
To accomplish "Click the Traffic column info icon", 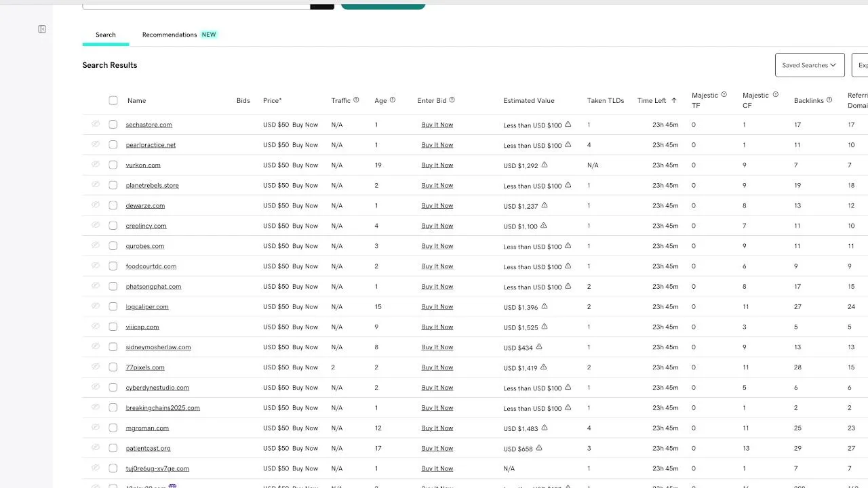I will click(x=356, y=100).
